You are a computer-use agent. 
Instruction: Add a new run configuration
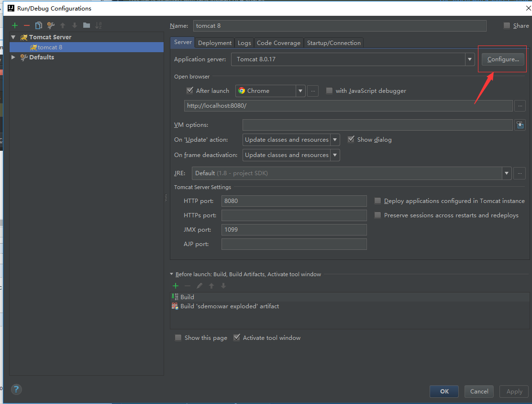tap(14, 25)
